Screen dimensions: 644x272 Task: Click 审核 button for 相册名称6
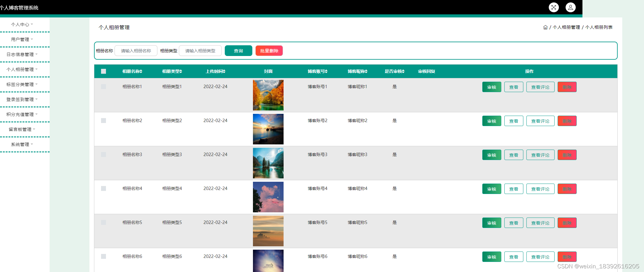pos(492,257)
